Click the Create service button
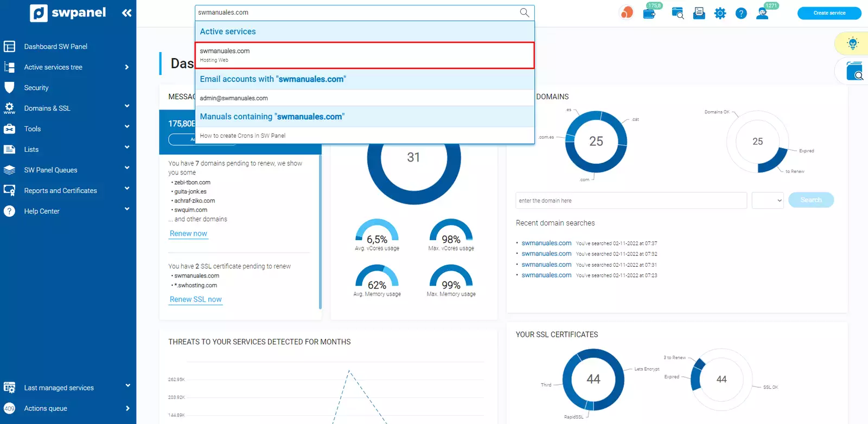This screenshot has height=424, width=868. tap(829, 13)
